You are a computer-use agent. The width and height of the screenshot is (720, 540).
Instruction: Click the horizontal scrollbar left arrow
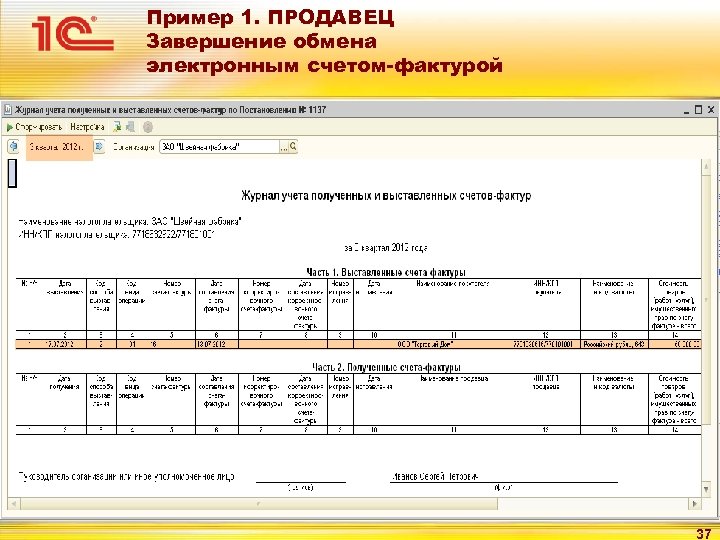(x=14, y=504)
